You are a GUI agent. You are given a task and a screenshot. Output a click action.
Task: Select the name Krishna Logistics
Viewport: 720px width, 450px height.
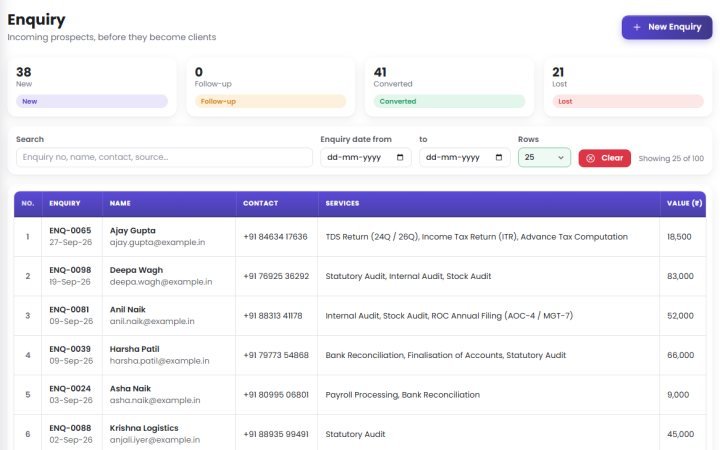coord(144,428)
